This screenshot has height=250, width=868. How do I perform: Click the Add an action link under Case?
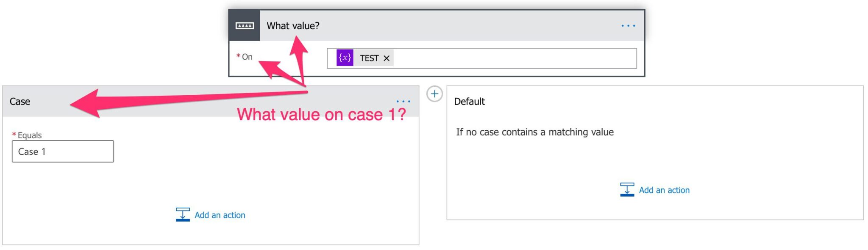(220, 215)
